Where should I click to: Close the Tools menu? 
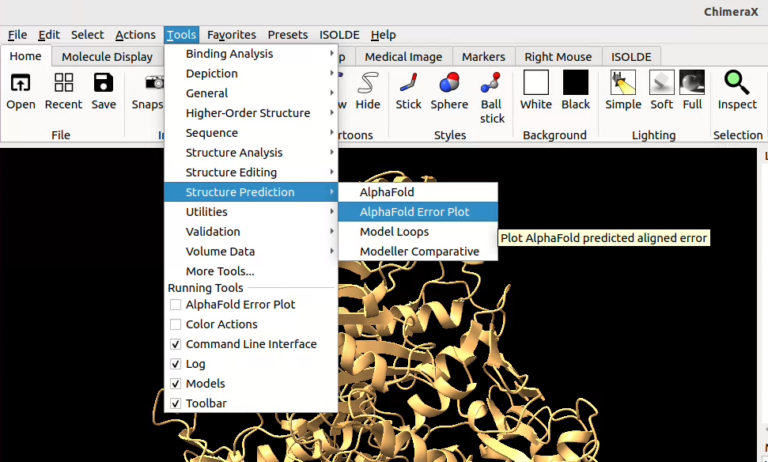pyautogui.click(x=181, y=35)
